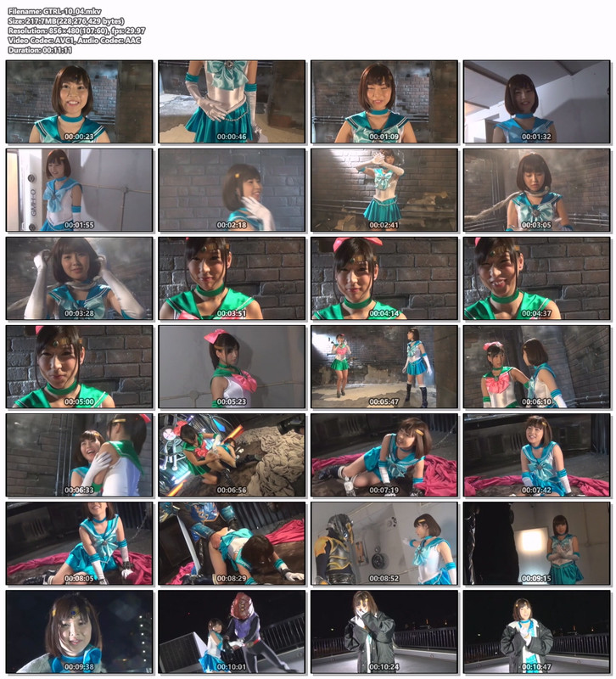
Task: Click the last thumbnail at 00:10:47
Action: (536, 631)
